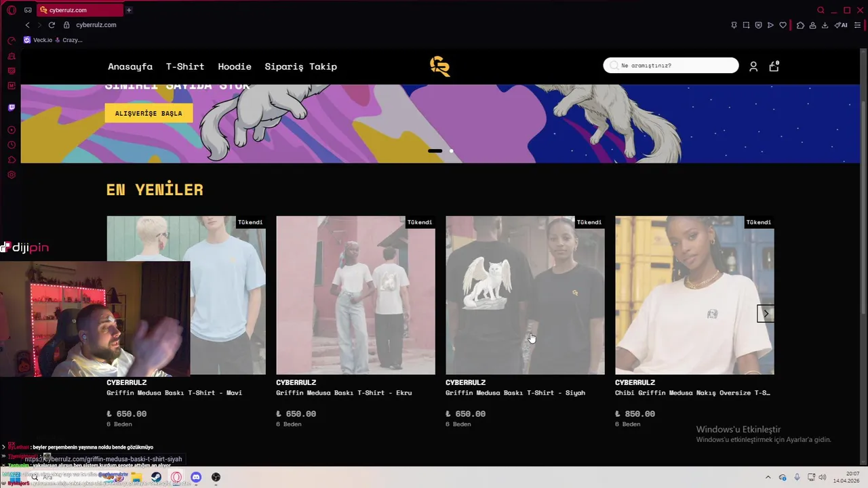
Task: Open Twitch panel in Opera sidebar
Action: (x=12, y=108)
